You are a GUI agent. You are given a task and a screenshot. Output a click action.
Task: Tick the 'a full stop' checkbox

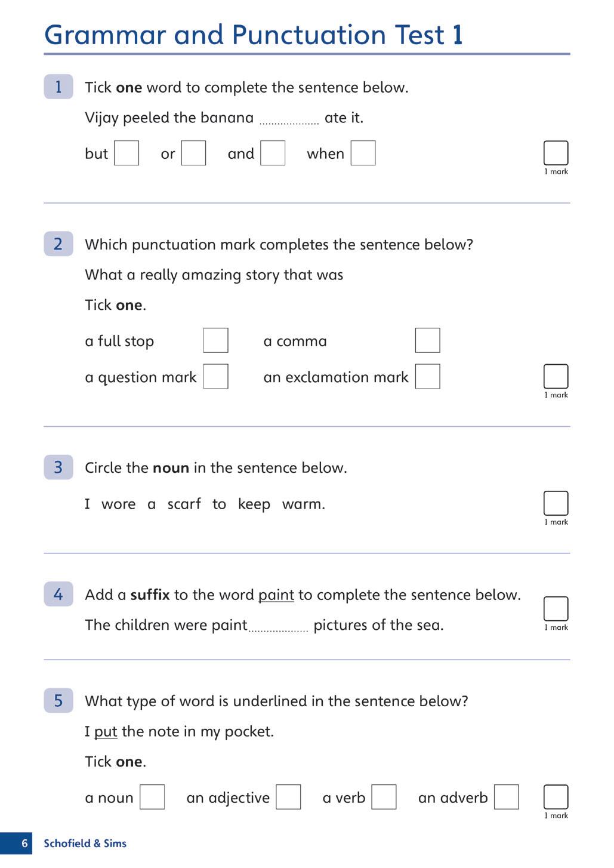pyautogui.click(x=216, y=340)
